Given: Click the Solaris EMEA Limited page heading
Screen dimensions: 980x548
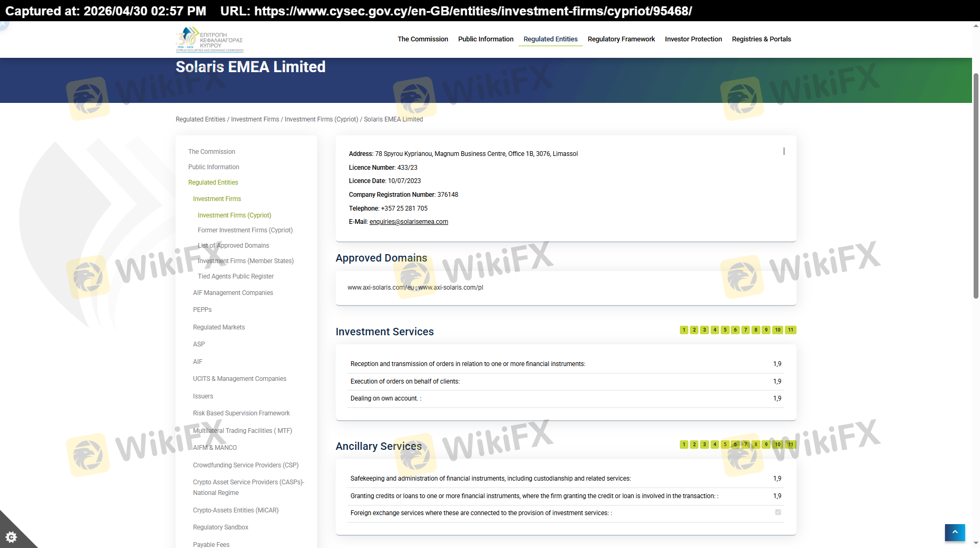Looking at the screenshot, I should click(250, 67).
